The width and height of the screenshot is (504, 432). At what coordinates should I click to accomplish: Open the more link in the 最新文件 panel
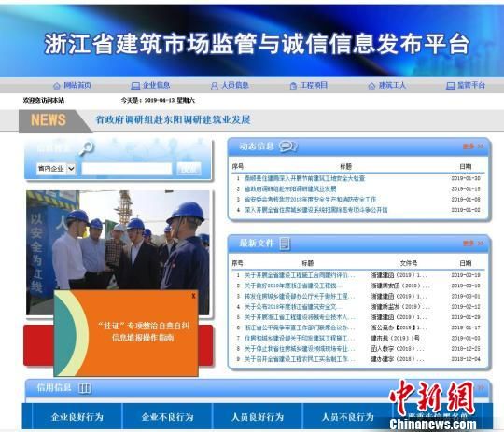tap(473, 244)
